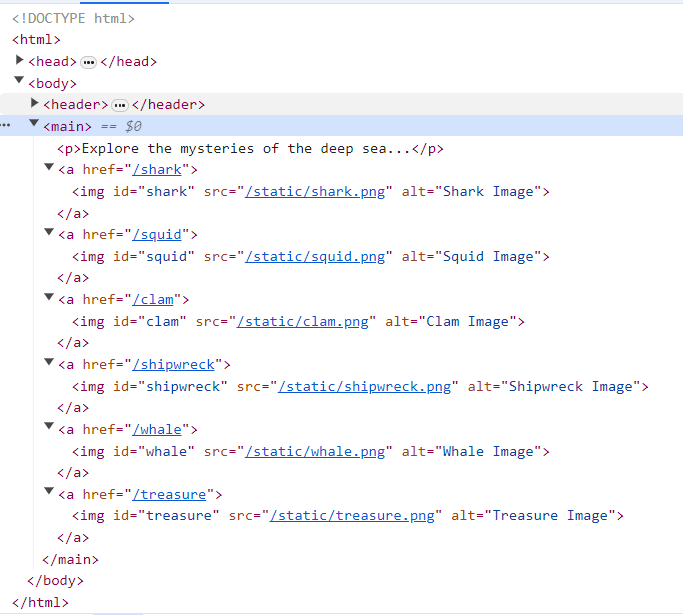683x615 pixels.
Task: Select the closing </body> tag
Action: (55, 581)
